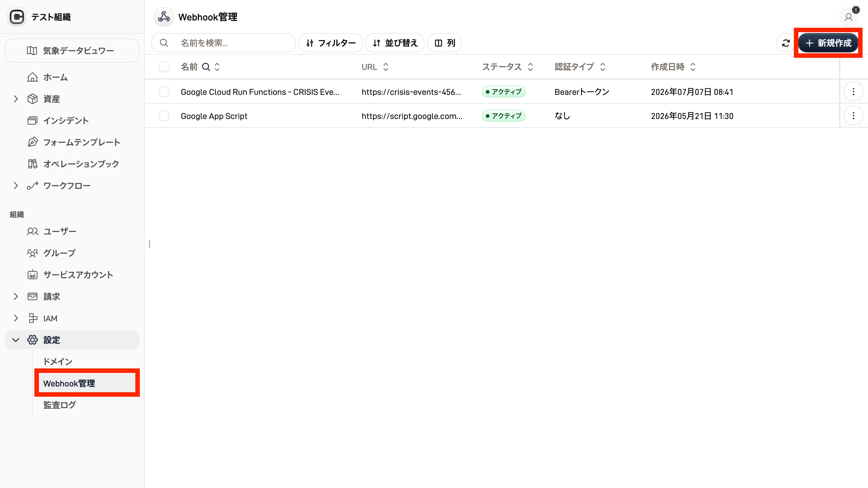Expand the ワークフロー menu chevron
The height and width of the screenshot is (488, 868).
[15, 186]
